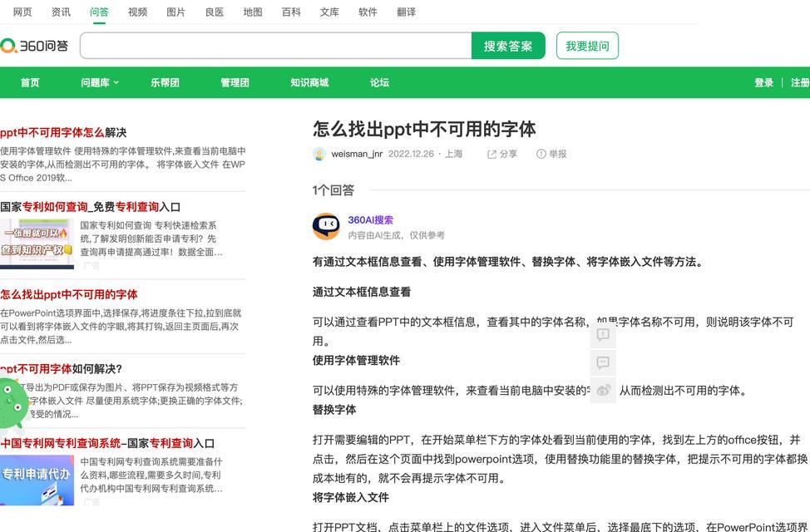
Task: Click the post date 2022.12.26
Action: [411, 154]
